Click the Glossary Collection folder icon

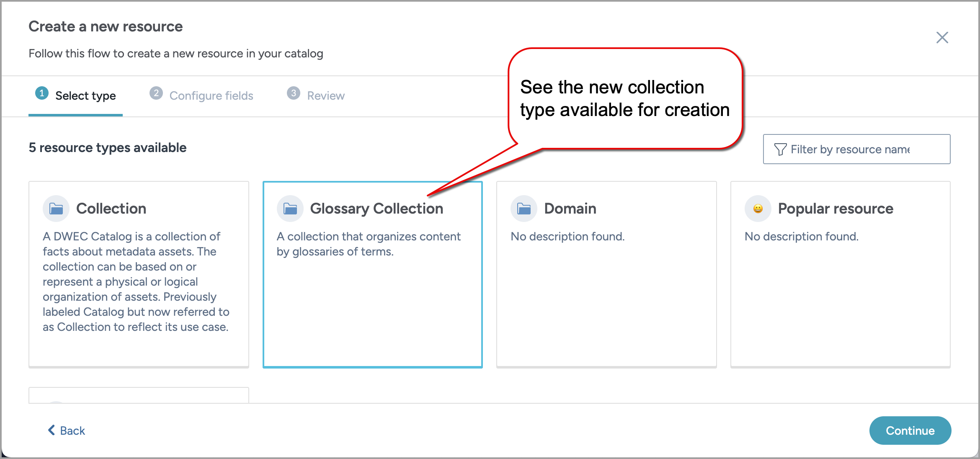(x=290, y=209)
